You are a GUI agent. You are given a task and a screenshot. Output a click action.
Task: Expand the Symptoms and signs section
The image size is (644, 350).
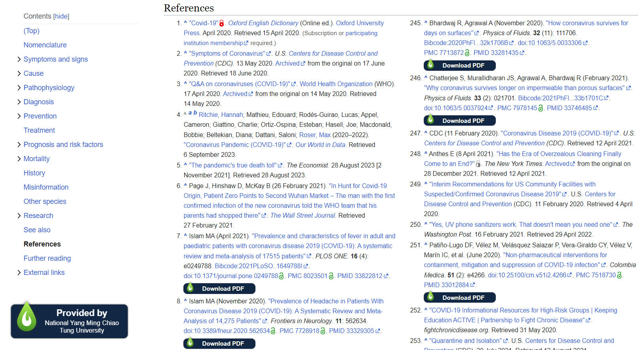click(19, 59)
